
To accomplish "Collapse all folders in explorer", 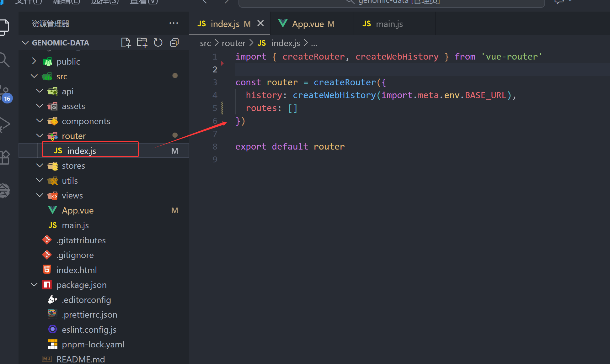I will [x=174, y=43].
